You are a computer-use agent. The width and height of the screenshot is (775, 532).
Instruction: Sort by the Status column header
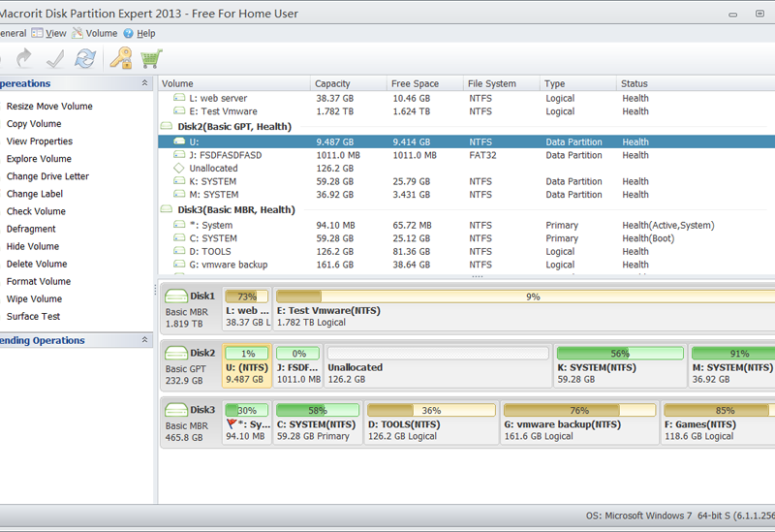(696, 83)
